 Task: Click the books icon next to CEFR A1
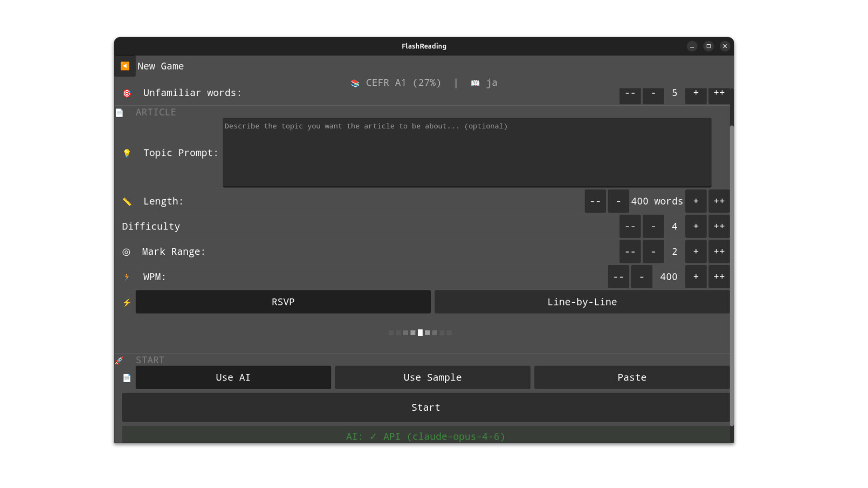tap(355, 83)
